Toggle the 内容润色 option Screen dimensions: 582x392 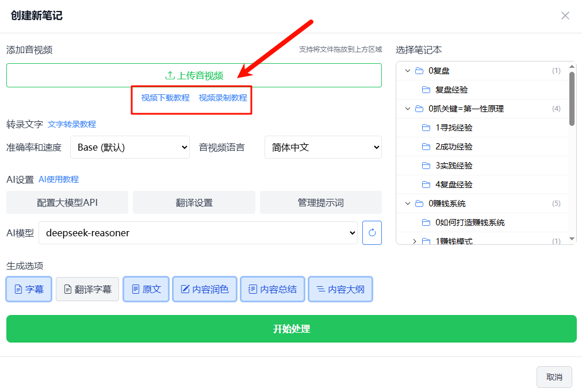point(204,289)
